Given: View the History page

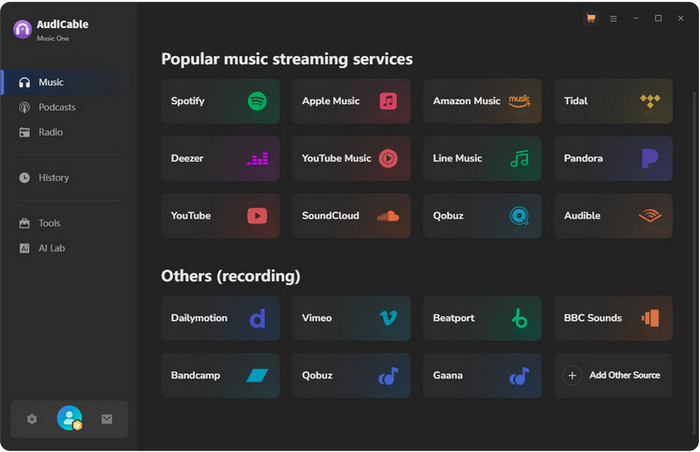Looking at the screenshot, I should (x=67, y=178).
